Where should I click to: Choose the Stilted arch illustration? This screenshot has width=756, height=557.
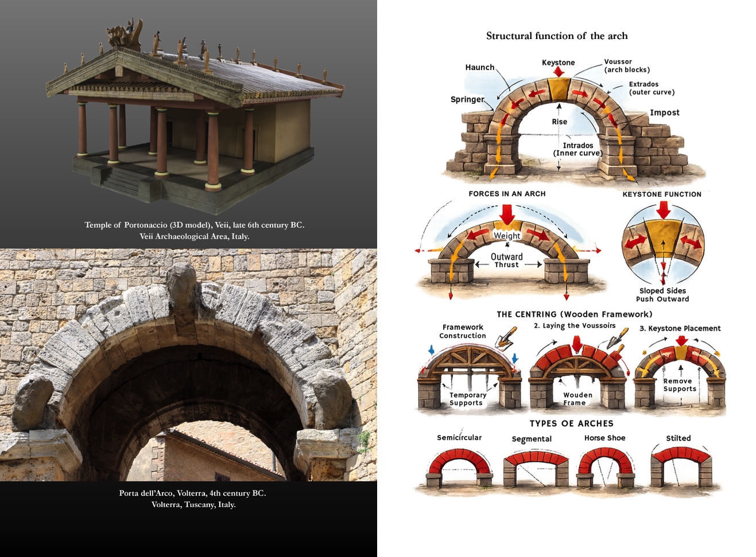coord(680,466)
